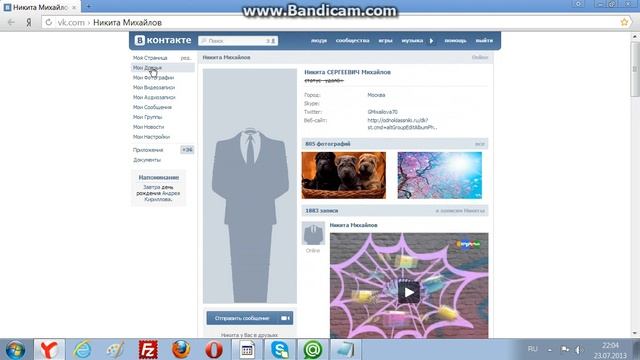Open Моя Страница in left menu
This screenshot has width=640, height=360.
click(150, 58)
